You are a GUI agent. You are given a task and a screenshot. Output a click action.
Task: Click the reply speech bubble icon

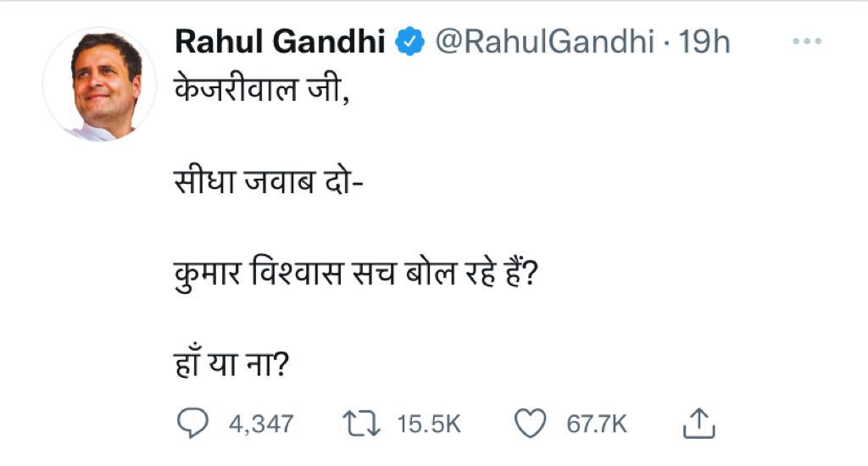[x=193, y=423]
